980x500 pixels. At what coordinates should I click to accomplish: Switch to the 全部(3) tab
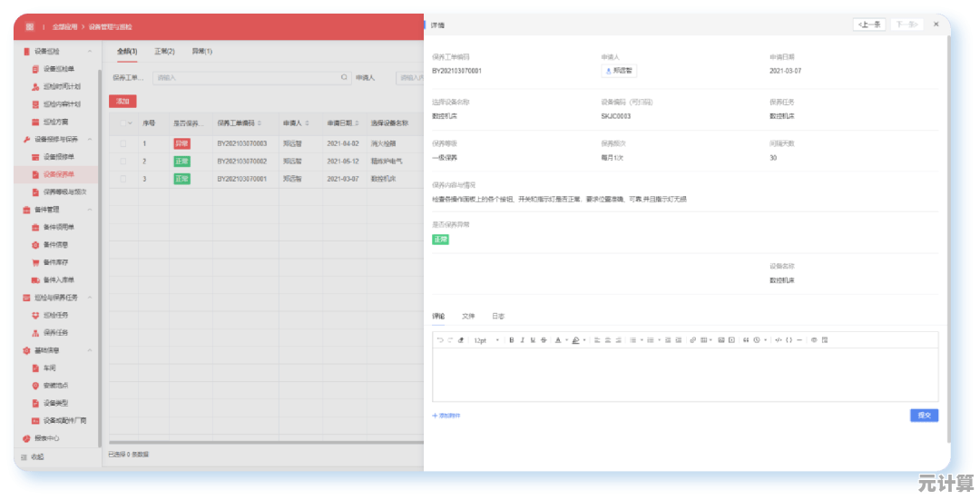[x=127, y=51]
